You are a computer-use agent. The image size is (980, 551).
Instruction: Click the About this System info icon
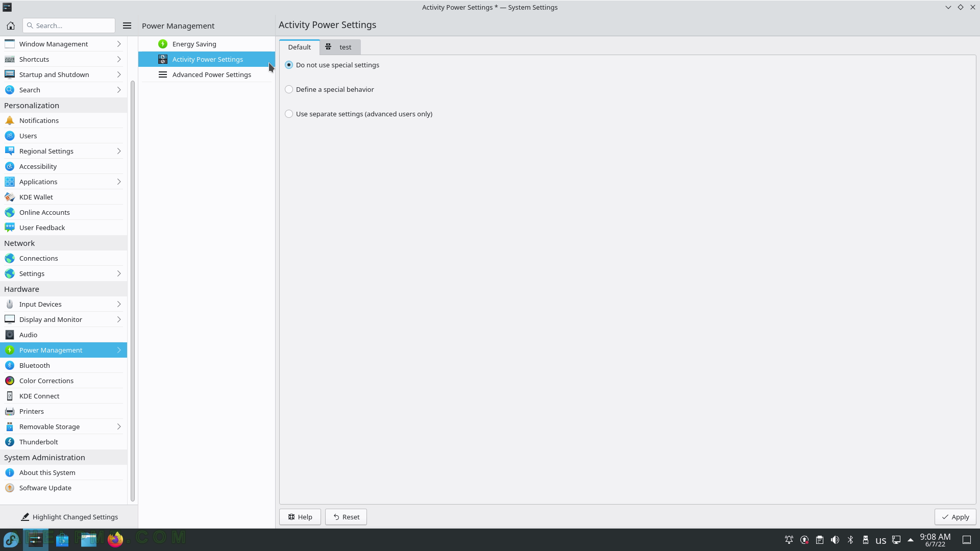pyautogui.click(x=10, y=472)
